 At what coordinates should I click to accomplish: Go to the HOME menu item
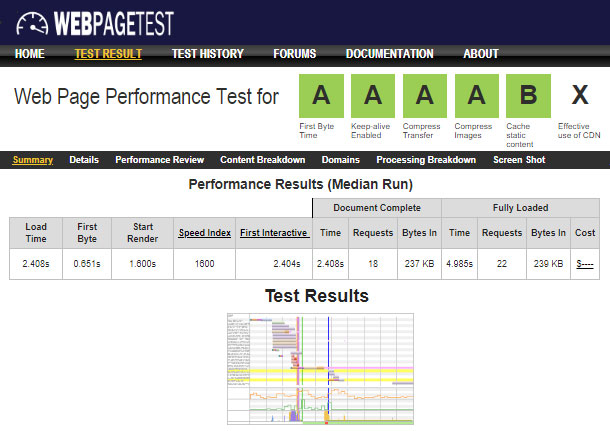tap(30, 54)
